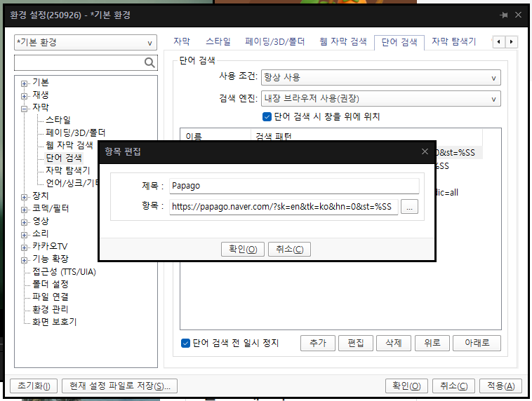Screen dimensions: 532x401
Task: Switch to the 페이딩/3D/폴더 tab
Action: tap(275, 41)
